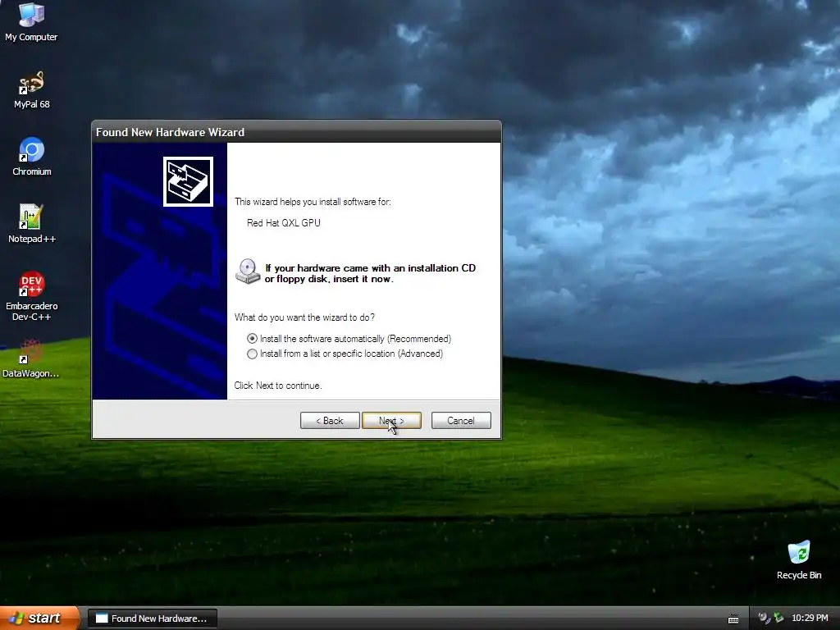The width and height of the screenshot is (840, 630).
Task: Select the DataWagon desktop shortcut
Action: point(31,358)
